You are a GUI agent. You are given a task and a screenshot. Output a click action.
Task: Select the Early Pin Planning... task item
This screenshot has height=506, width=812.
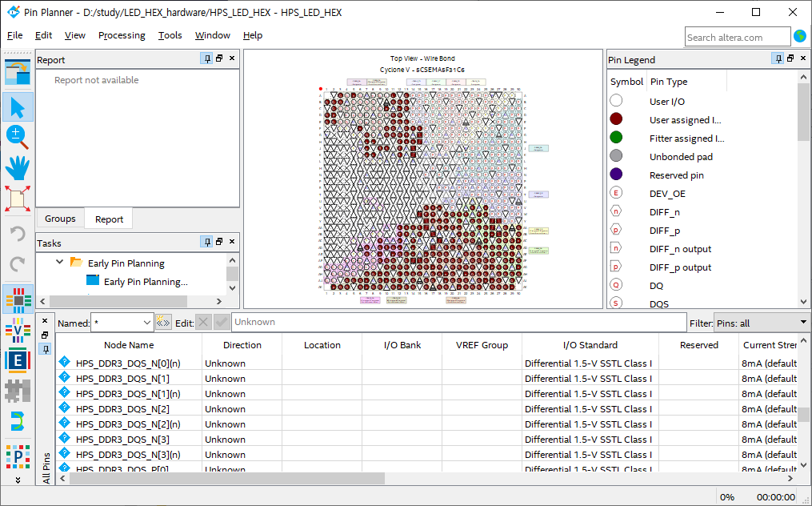[146, 282]
